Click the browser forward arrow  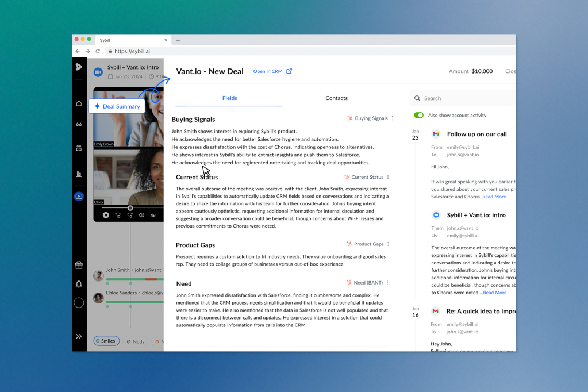click(x=87, y=51)
